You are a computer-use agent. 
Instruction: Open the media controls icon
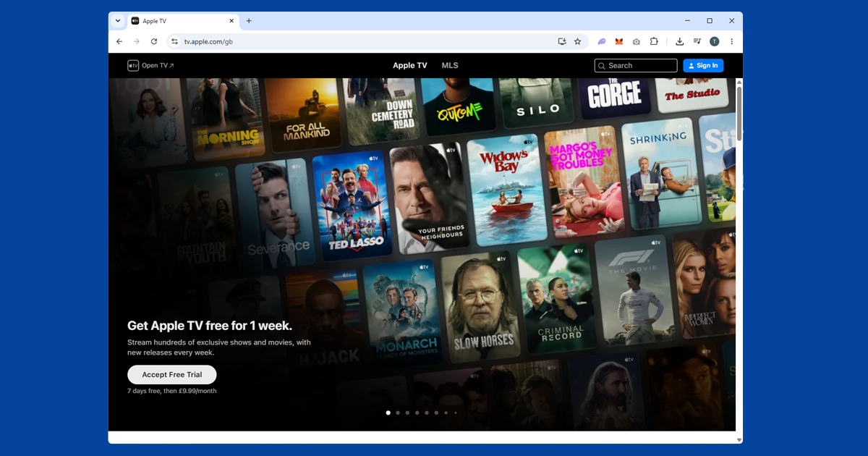tap(697, 42)
